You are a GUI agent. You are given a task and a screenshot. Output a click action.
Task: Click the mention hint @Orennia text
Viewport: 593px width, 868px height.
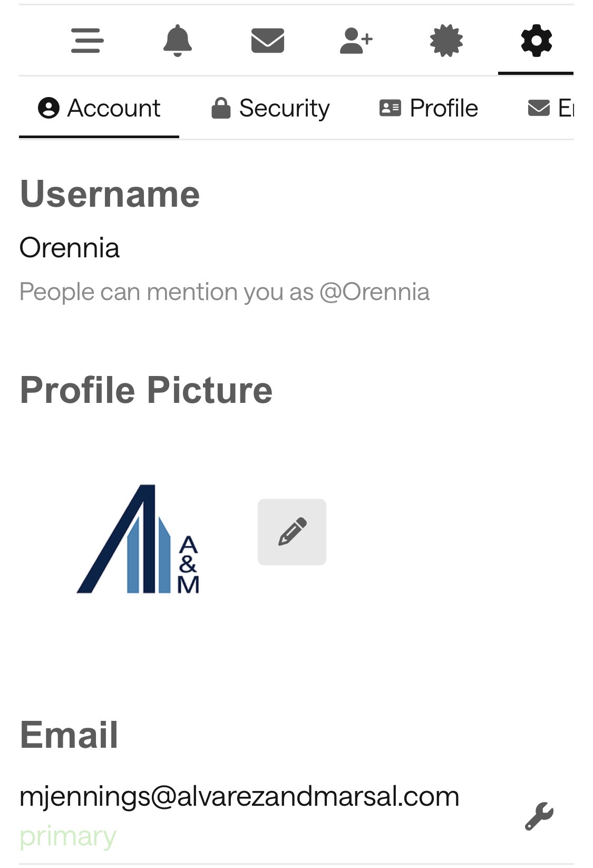[x=374, y=292]
